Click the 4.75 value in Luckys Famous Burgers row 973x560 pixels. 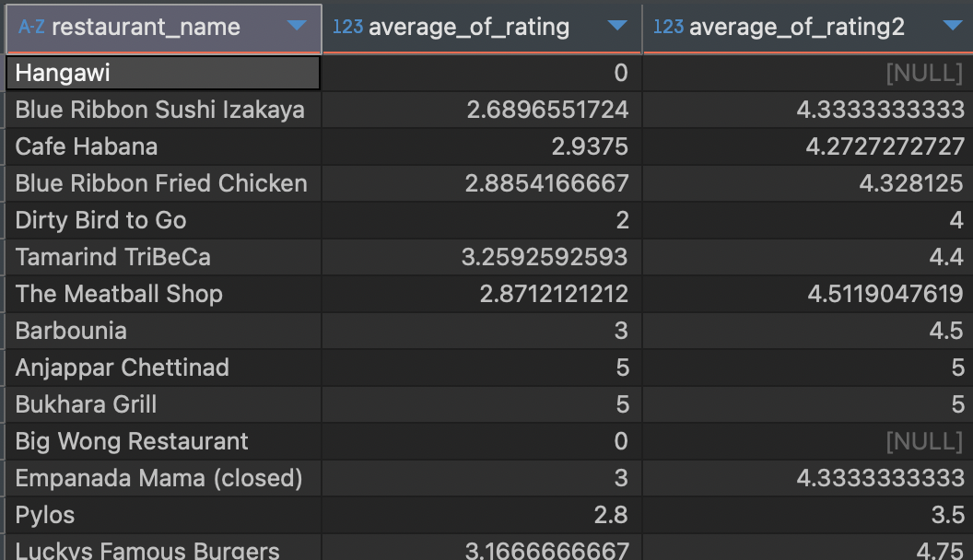[x=940, y=551]
